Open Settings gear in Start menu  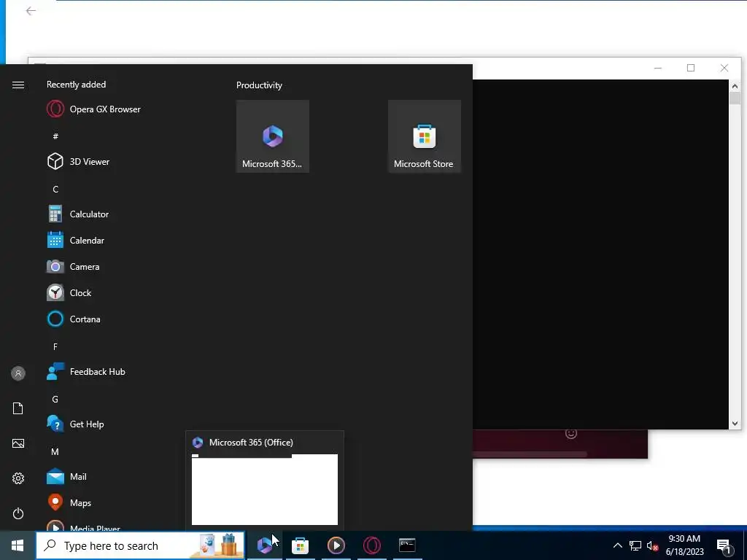[18, 478]
